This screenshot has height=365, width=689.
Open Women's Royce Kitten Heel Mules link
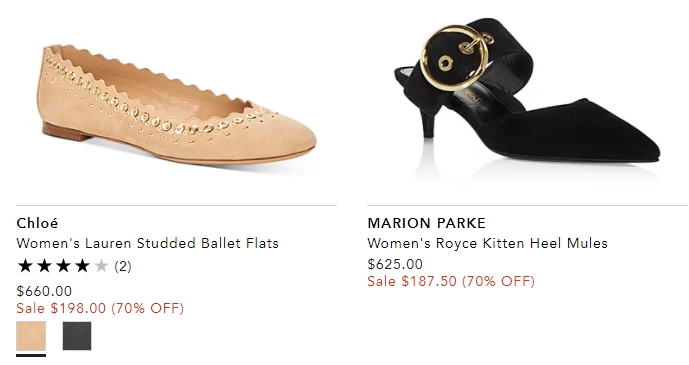(x=487, y=243)
